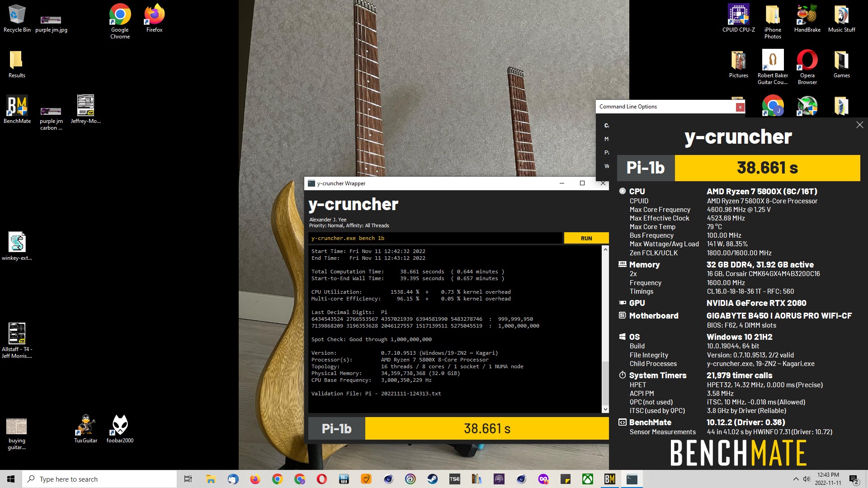The image size is (868, 488).
Task: Open Opera from the taskbar
Action: point(322,479)
